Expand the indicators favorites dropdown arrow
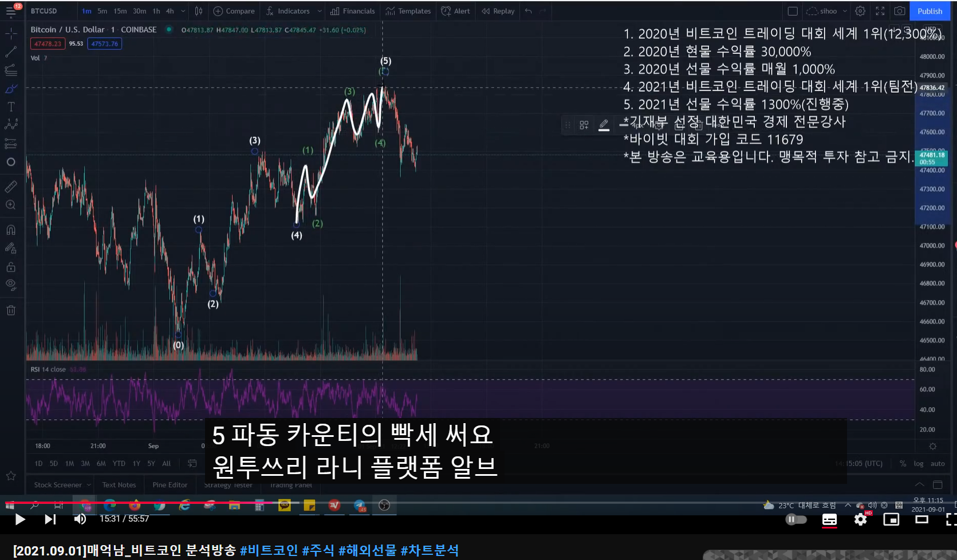957x560 pixels. pyautogui.click(x=320, y=11)
